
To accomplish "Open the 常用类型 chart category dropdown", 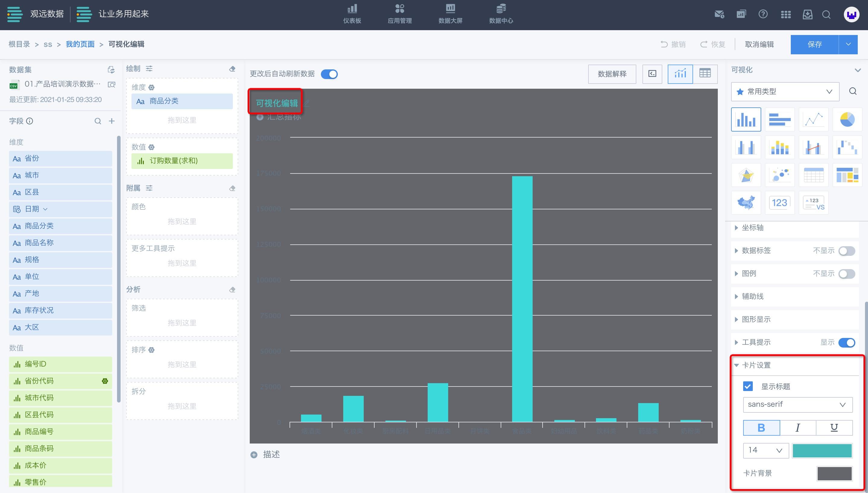I will coord(785,91).
